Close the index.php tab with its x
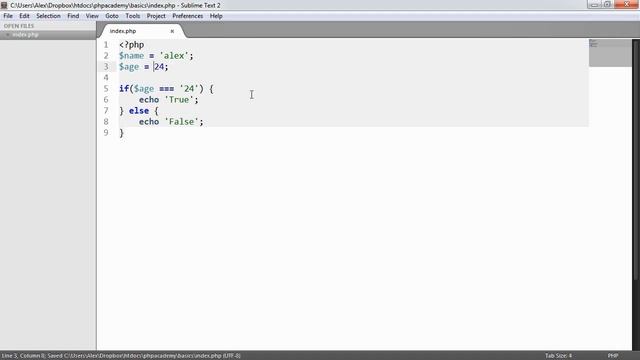The width and height of the screenshot is (640, 360). pos(172,31)
